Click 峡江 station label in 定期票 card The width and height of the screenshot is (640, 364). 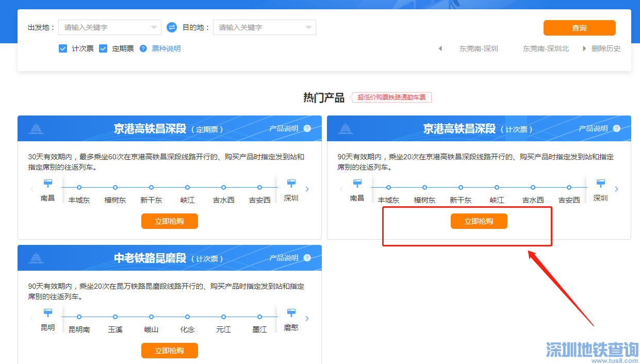[x=188, y=200]
